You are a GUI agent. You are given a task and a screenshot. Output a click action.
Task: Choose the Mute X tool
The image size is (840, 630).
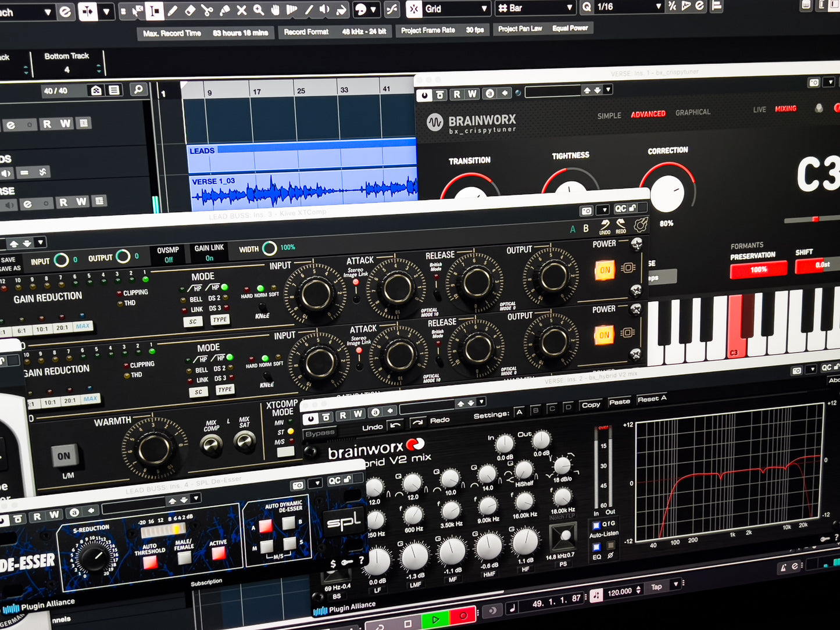pos(241,10)
